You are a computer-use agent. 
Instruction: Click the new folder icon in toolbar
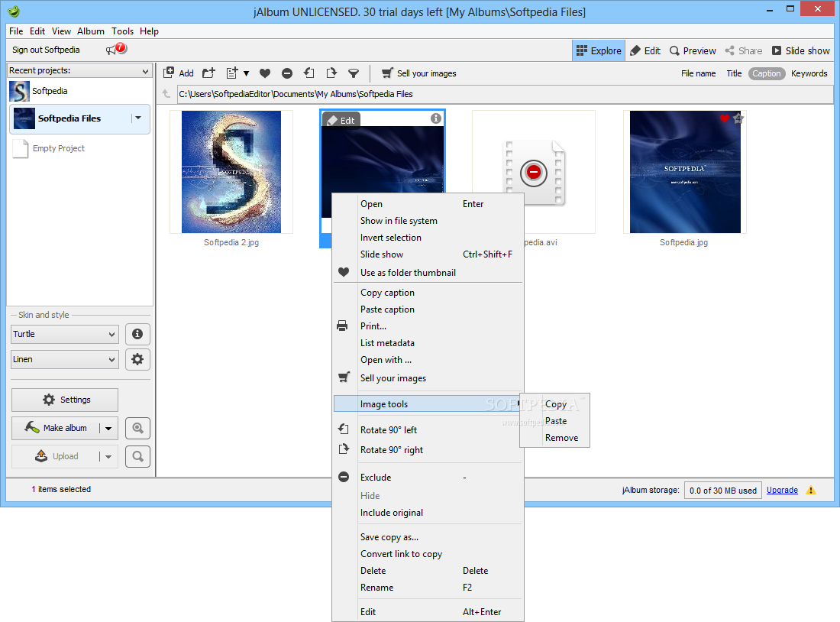pyautogui.click(x=209, y=73)
